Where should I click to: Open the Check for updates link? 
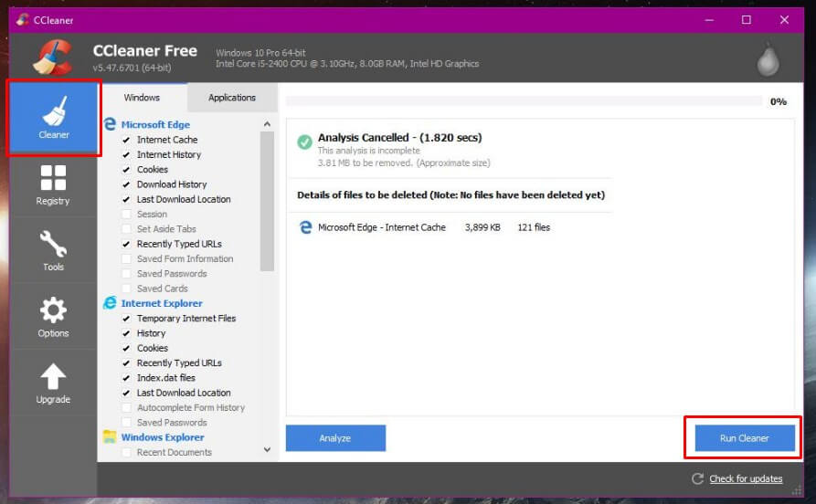(x=746, y=478)
